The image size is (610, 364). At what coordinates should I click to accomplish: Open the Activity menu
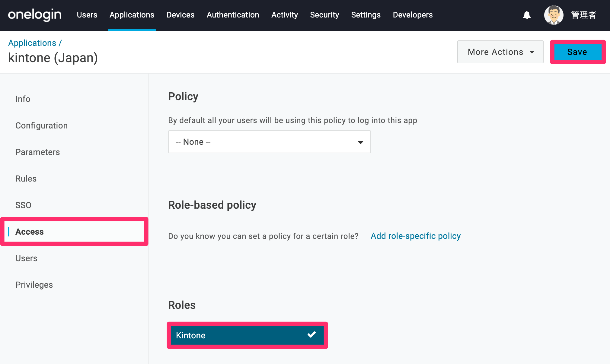pos(285,15)
